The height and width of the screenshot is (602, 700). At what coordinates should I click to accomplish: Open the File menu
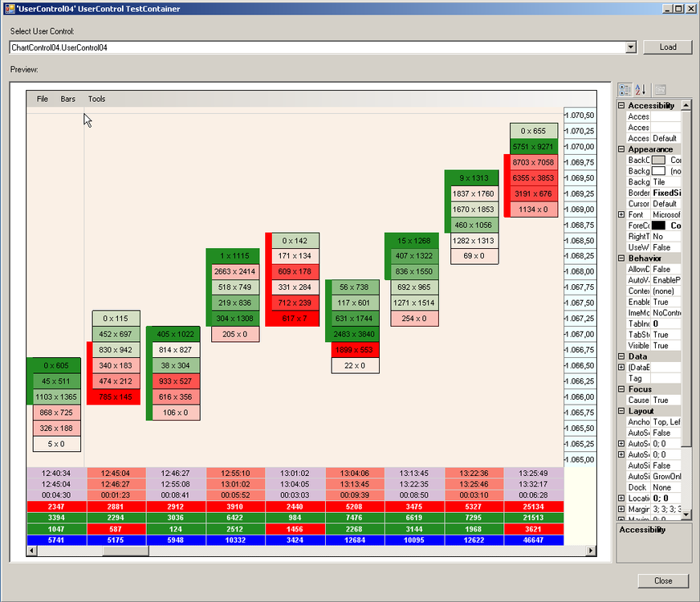coord(43,99)
